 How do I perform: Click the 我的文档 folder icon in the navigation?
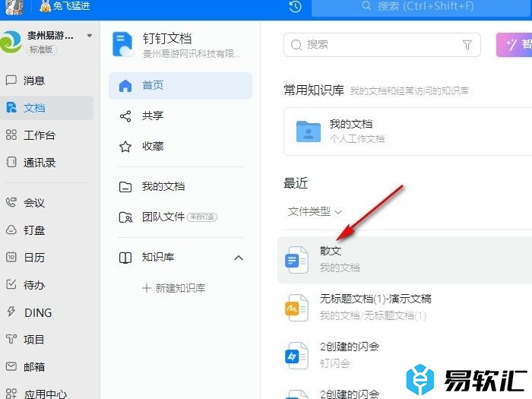click(x=125, y=187)
